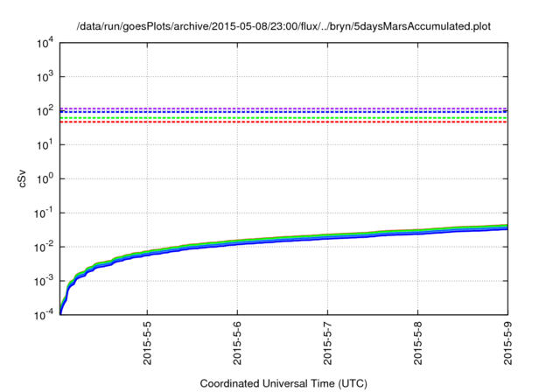Image resolution: width=560 pixels, height=392 pixels.
Task: Click the plot file path title
Action: click(283, 26)
